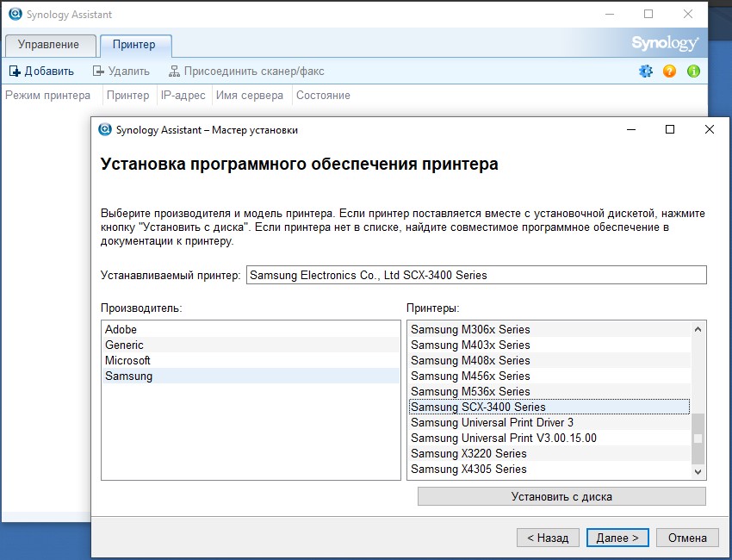Select Samsung Universal Print Driver 3
Image resolution: width=732 pixels, height=560 pixels.
pos(549,423)
